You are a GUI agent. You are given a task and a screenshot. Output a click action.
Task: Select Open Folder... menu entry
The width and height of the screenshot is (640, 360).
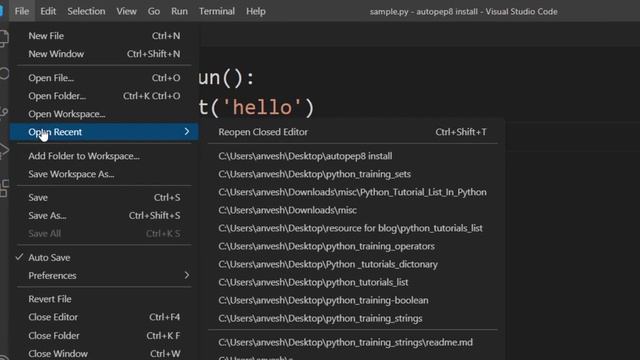click(x=104, y=96)
